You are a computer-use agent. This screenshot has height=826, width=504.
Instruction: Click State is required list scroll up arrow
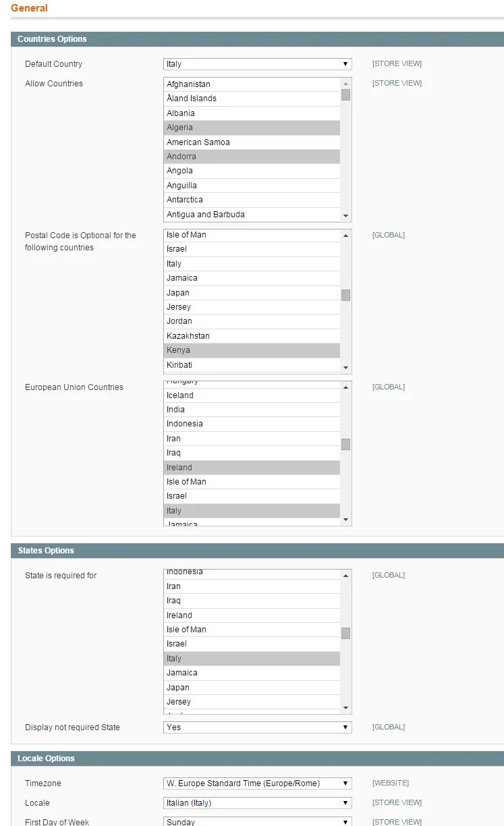tap(346, 575)
